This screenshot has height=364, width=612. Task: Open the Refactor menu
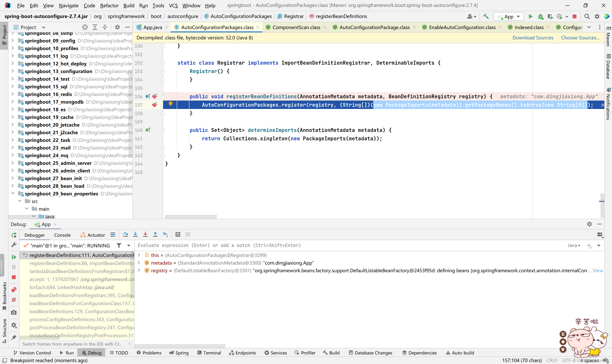tap(109, 5)
